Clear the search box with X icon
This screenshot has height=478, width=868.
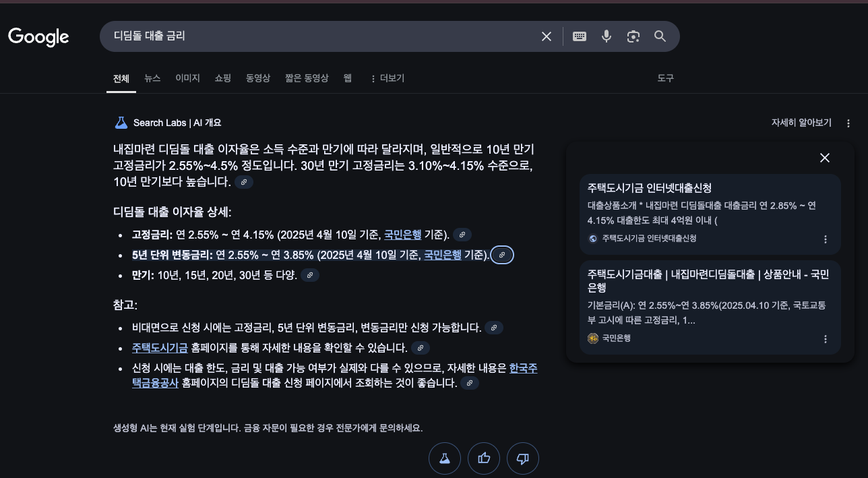[x=547, y=36]
